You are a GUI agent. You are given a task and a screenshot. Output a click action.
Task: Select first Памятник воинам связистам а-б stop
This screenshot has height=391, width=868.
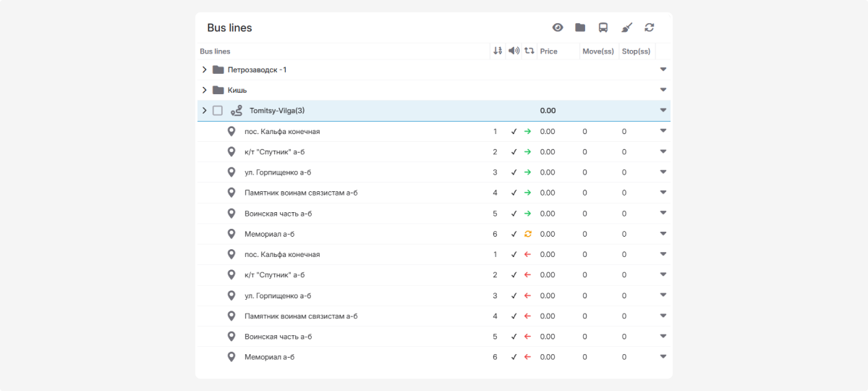tap(301, 193)
